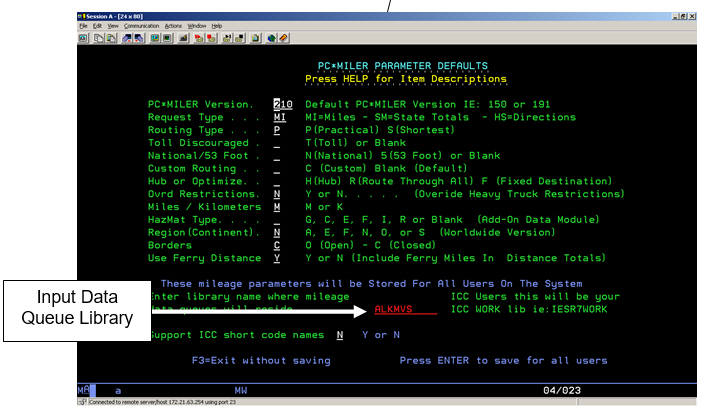Close the Session A window
The height and width of the screenshot is (412, 714).
[692, 16]
